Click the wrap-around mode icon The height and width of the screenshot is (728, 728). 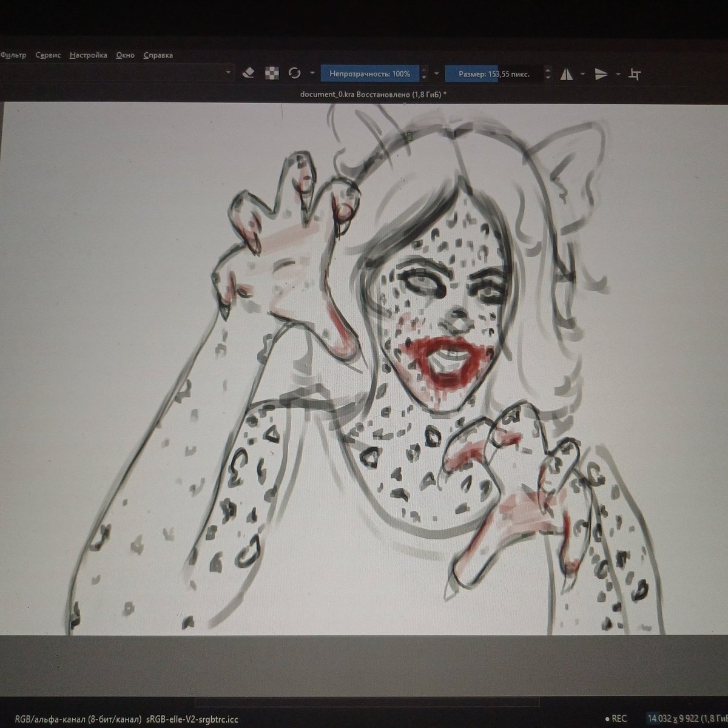tap(635, 75)
